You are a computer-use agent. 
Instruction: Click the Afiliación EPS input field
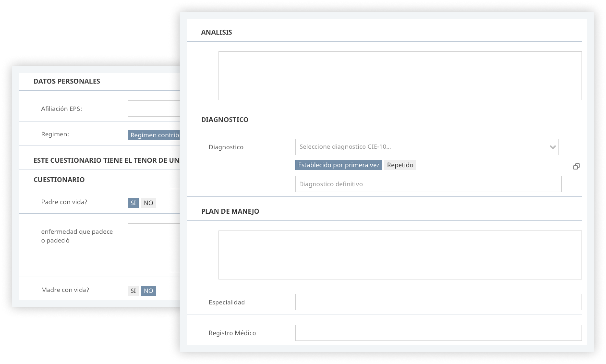[153, 109]
